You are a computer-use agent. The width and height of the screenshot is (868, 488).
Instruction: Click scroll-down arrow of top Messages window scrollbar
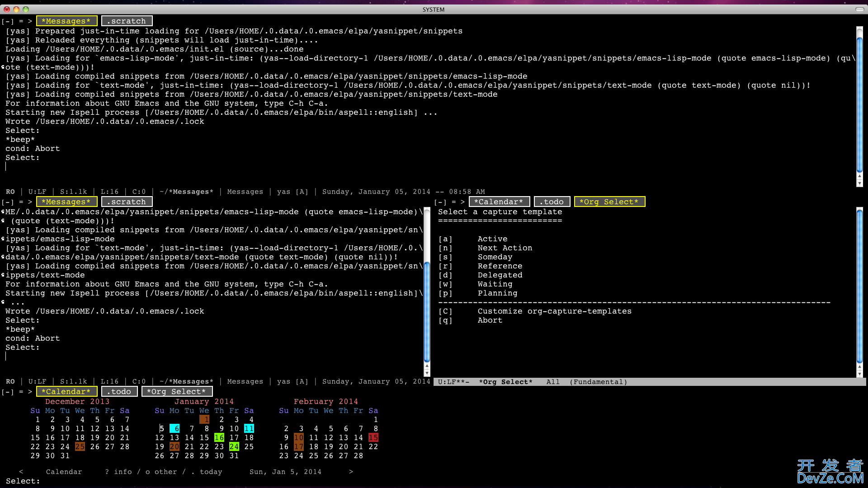tap(859, 183)
